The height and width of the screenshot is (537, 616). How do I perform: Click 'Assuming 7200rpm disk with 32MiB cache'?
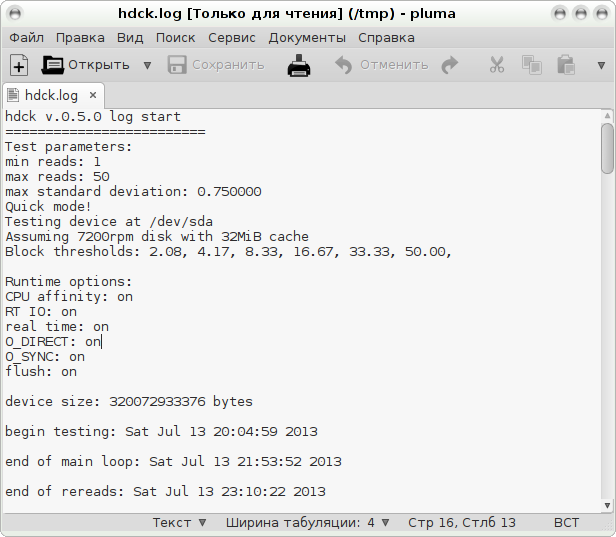point(157,236)
